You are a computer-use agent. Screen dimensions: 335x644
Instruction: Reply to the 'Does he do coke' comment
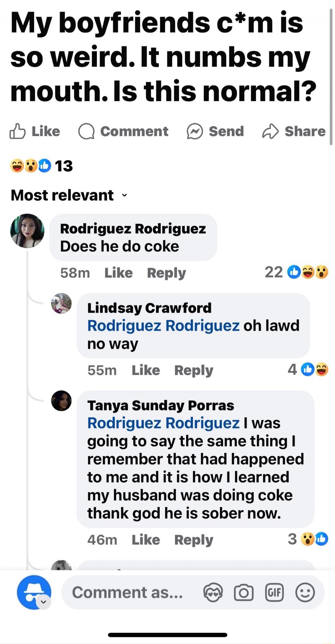[166, 273]
